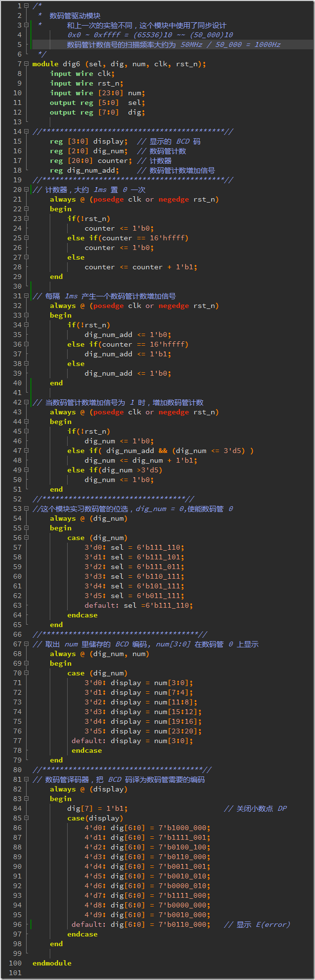Click 'always @ (display)' line
This screenshot has height=980, width=315.
pyautogui.click(x=88, y=789)
